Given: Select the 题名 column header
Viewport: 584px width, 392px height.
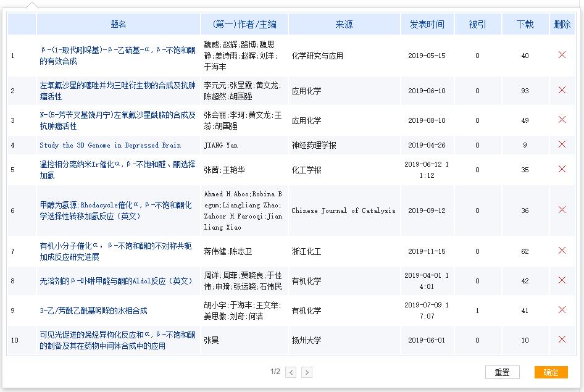Looking at the screenshot, I should tap(119, 24).
